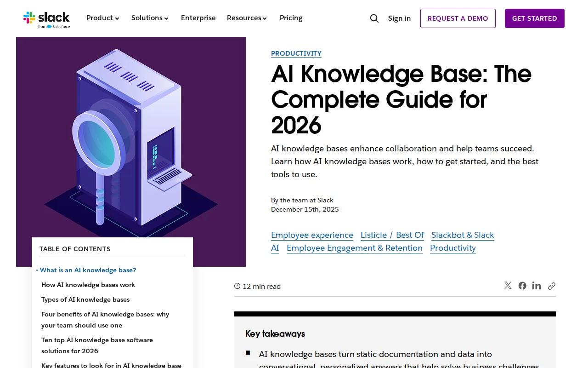The width and height of the screenshot is (588, 368).
Task: Expand the Product menu
Action: 103,18
